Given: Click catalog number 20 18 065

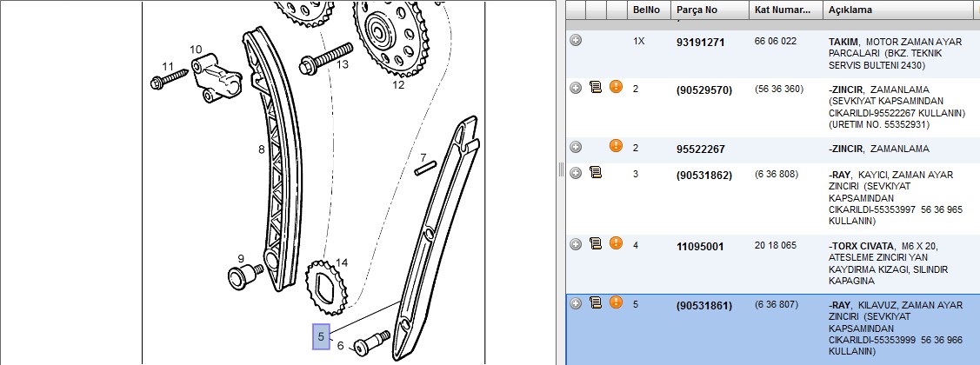Looking at the screenshot, I should coord(776,245).
